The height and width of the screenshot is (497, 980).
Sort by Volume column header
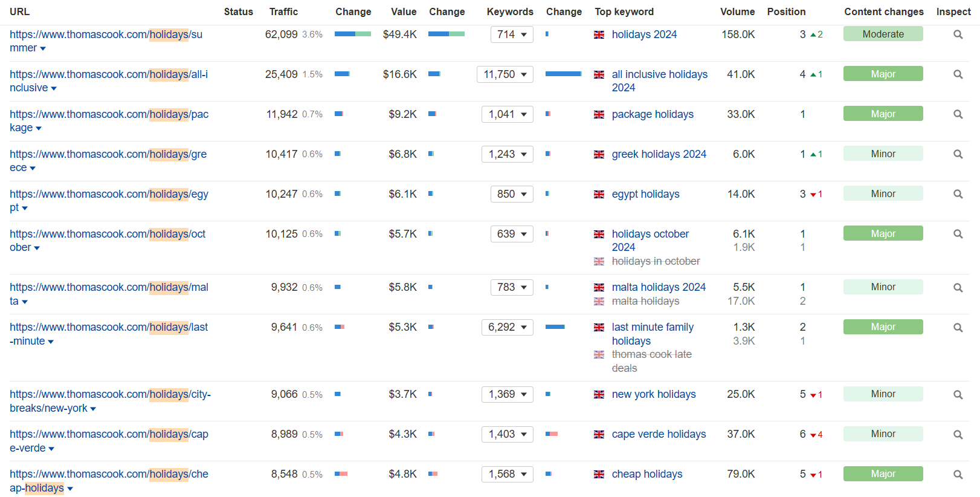tap(737, 11)
